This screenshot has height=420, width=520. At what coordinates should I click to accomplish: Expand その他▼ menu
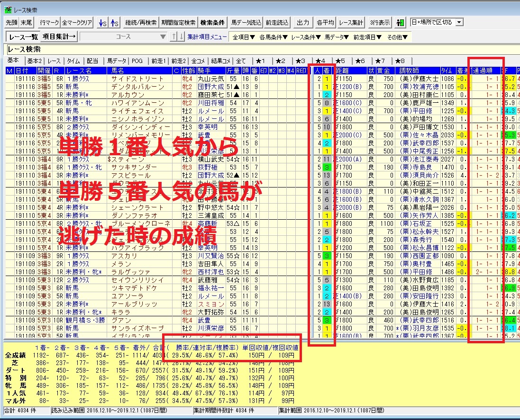tap(397, 37)
